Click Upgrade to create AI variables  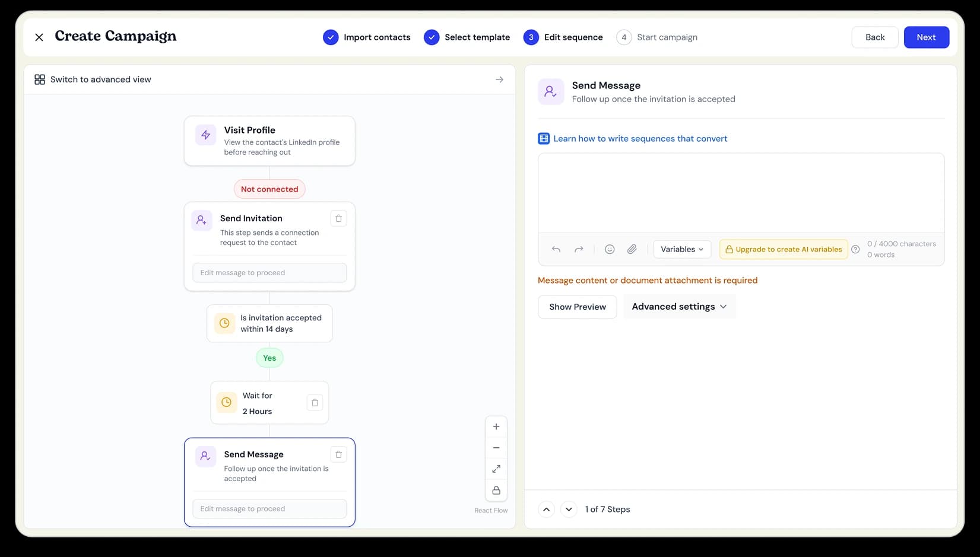[783, 249]
